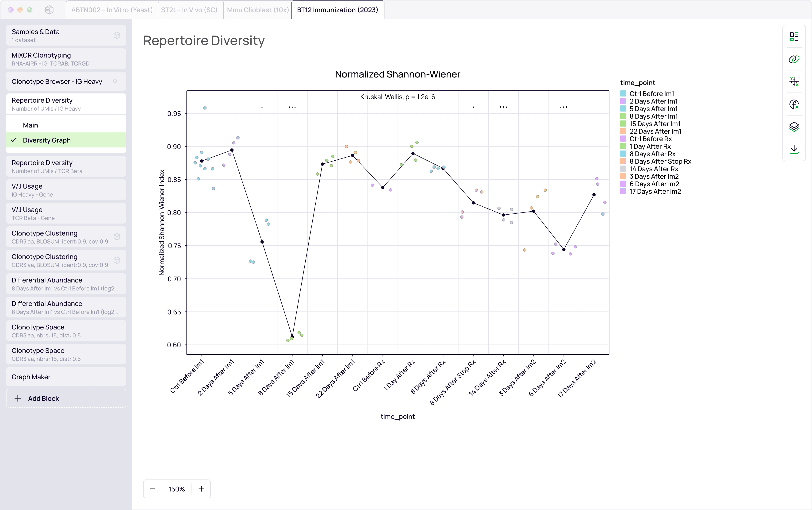This screenshot has height=510, width=812.
Task: Click the '22 Days After Im1' color swatch
Action: tap(623, 131)
